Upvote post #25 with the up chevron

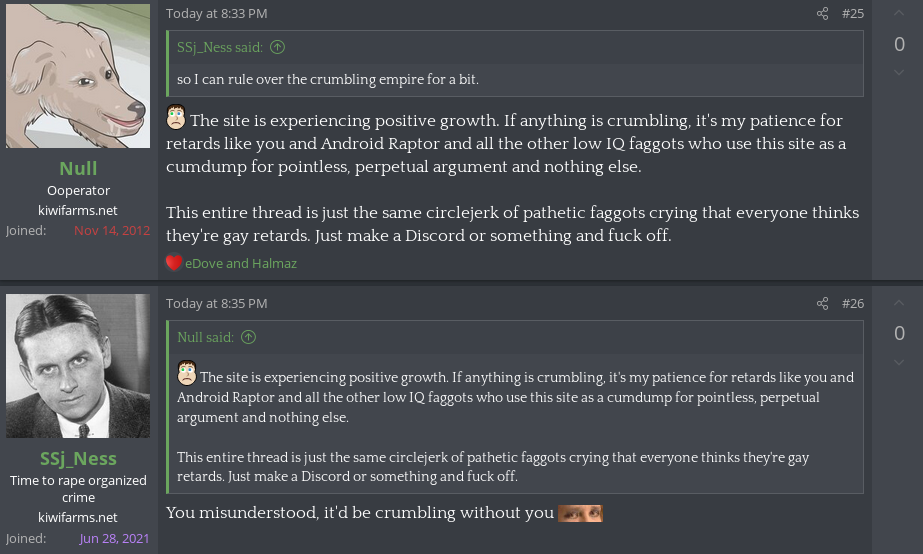[x=899, y=13]
